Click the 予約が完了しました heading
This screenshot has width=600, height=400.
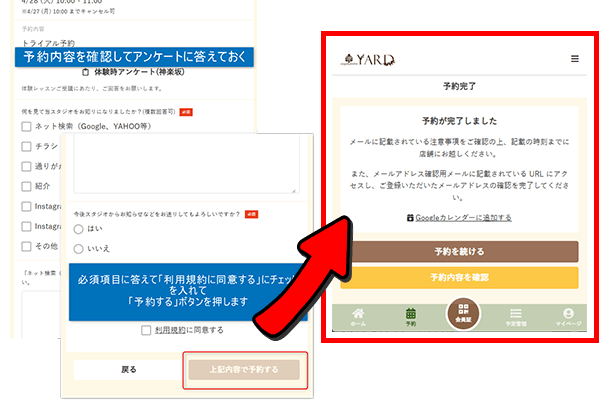click(459, 121)
